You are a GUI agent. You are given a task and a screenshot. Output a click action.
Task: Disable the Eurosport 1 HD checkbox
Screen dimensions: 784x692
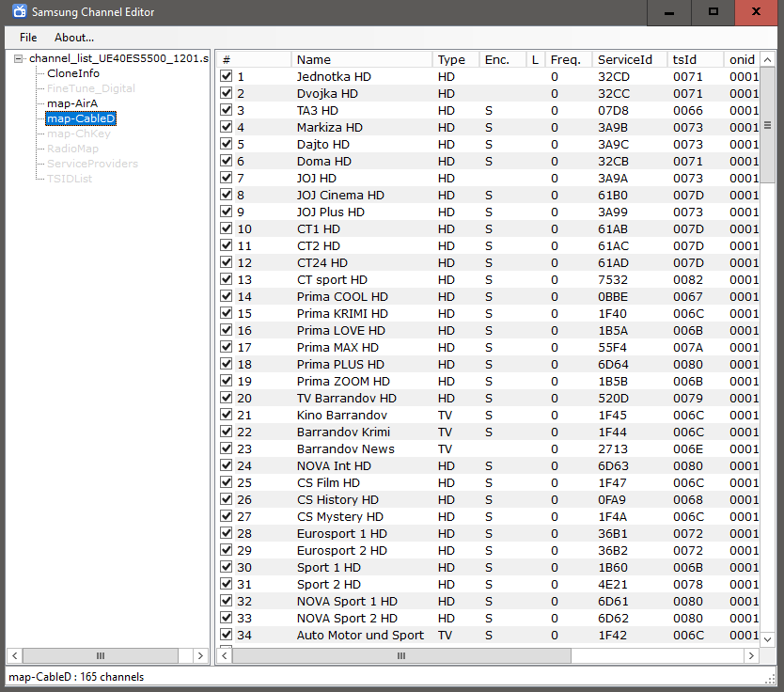pyautogui.click(x=226, y=534)
